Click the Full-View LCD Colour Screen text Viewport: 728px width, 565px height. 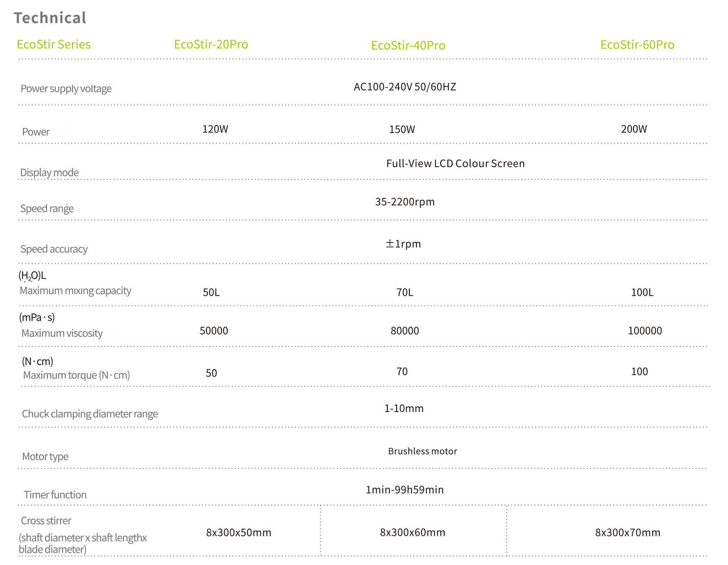point(455,164)
